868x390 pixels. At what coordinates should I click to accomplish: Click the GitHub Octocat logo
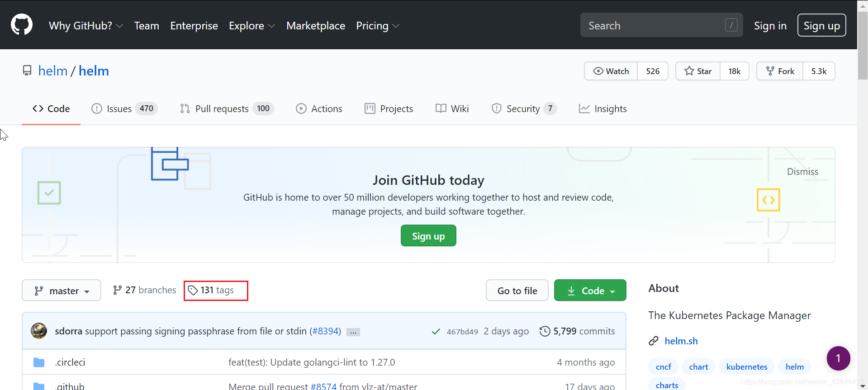tap(22, 25)
